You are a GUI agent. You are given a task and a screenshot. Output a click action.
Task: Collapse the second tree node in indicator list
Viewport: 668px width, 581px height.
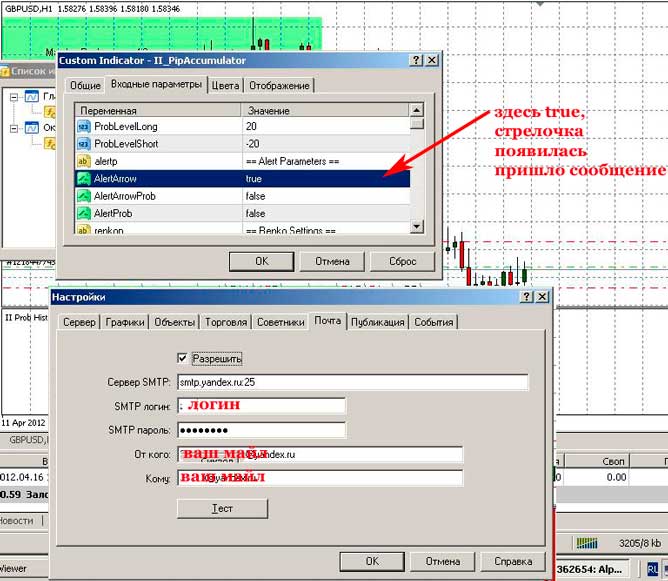click(14, 128)
